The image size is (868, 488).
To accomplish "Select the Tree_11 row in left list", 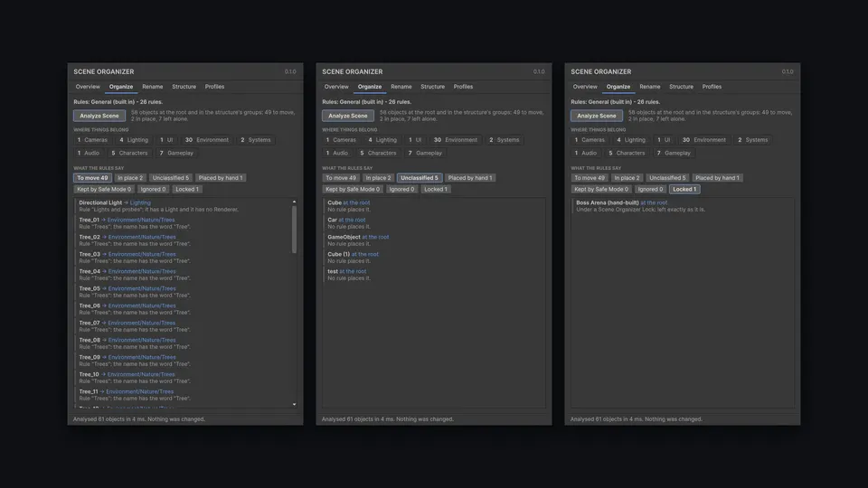I will tap(184, 395).
